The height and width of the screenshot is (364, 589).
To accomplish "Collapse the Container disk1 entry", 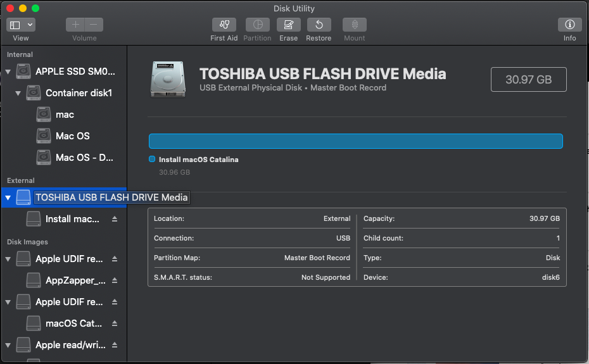I will 18,93.
